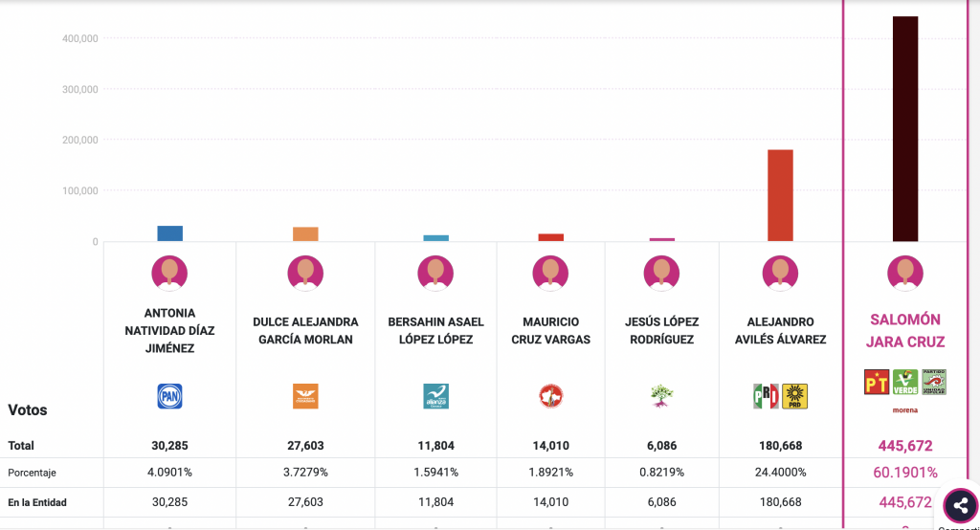This screenshot has height=530, width=980.
Task: Click Jesús López Rodríguez's avatar
Action: click(661, 274)
